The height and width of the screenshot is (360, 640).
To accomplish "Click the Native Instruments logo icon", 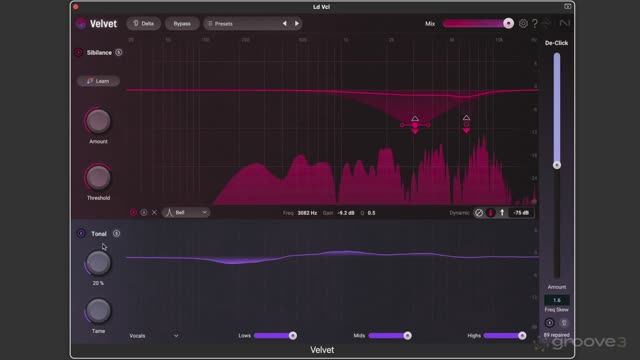I will (564, 23).
